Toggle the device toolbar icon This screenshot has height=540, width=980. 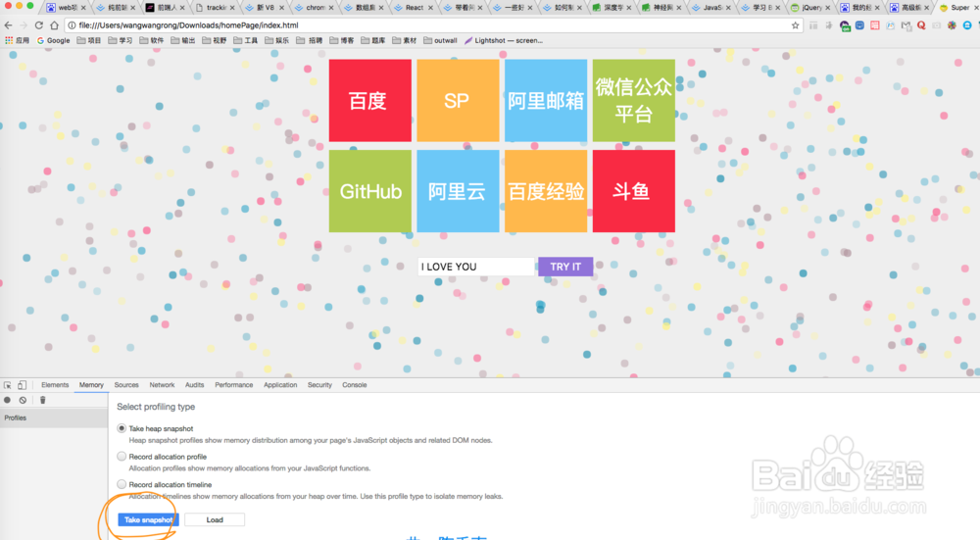click(x=23, y=385)
